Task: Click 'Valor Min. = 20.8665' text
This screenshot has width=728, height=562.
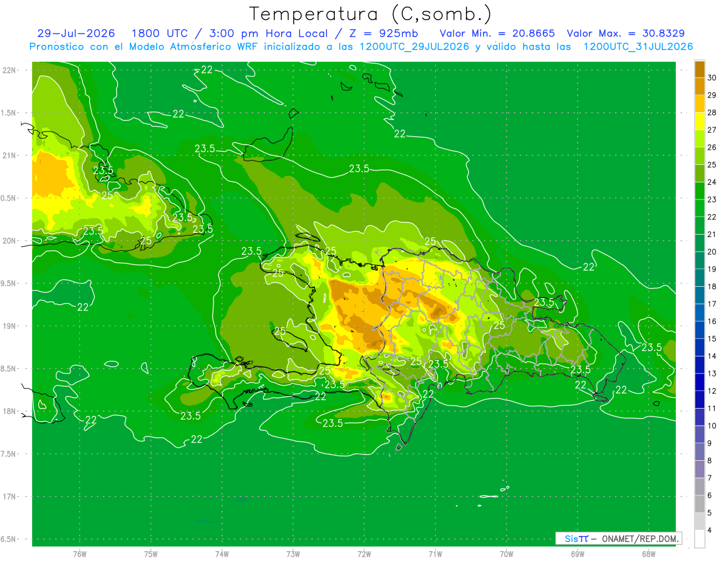Action: [497, 33]
